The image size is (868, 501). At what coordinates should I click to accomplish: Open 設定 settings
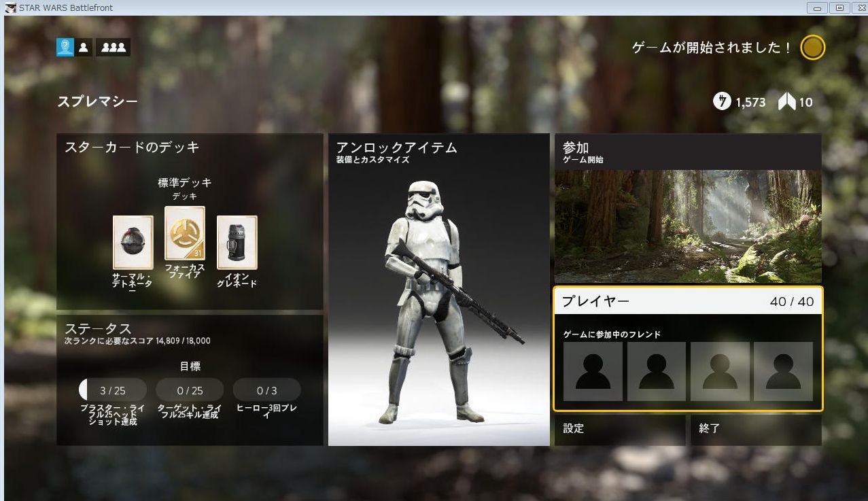[x=620, y=430]
